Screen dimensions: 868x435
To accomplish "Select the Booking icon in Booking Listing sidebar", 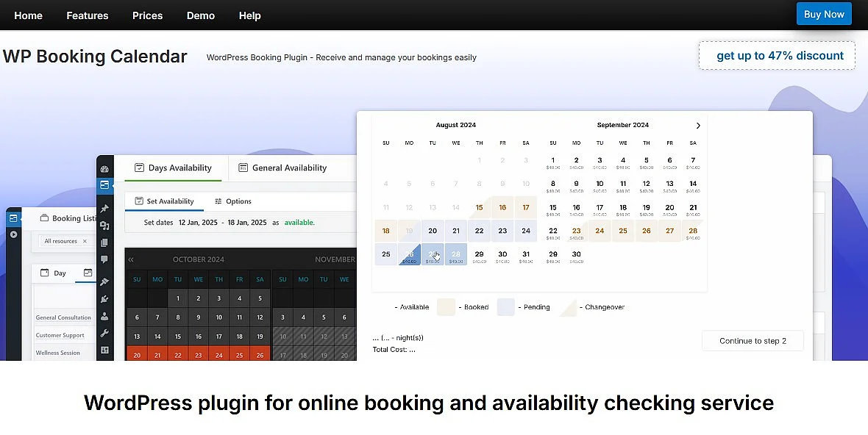I will [13, 218].
